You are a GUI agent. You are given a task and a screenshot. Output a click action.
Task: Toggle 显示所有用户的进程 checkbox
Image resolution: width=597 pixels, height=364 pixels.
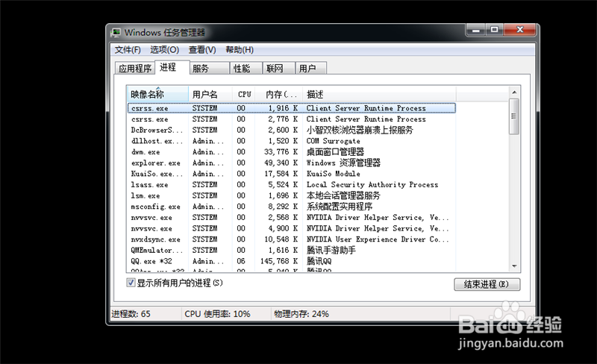tap(131, 283)
